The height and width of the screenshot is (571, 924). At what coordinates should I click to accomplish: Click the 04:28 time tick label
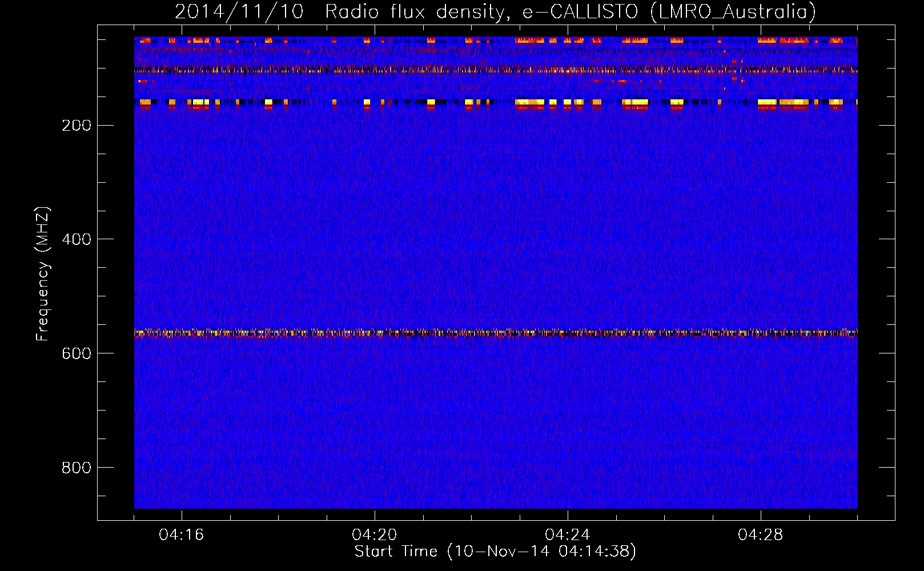pyautogui.click(x=761, y=535)
